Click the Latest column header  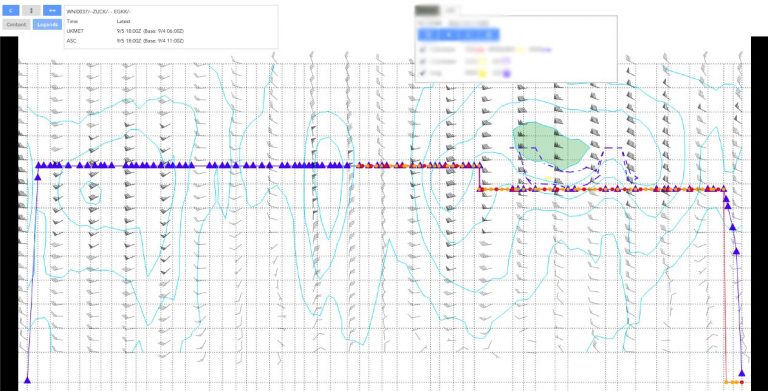[123, 22]
